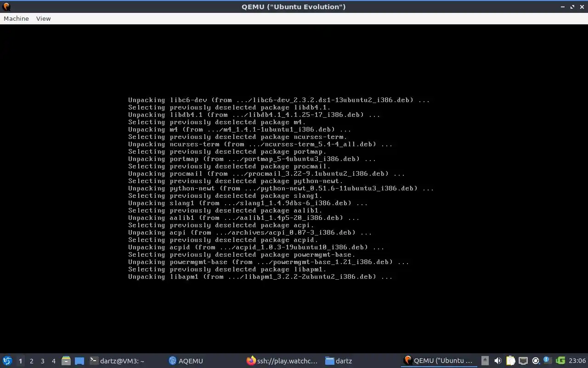
Task: Maximize the QEMU window
Action: [572, 7]
